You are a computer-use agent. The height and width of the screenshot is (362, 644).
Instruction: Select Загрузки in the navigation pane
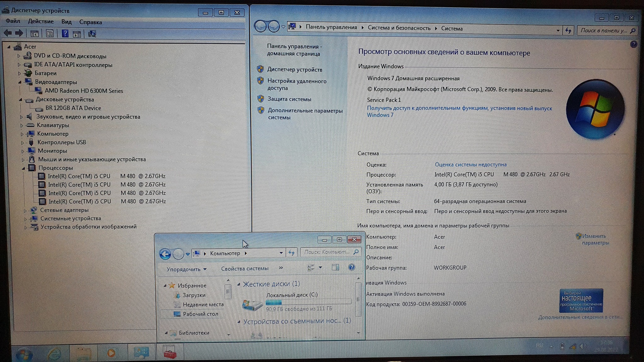(194, 295)
